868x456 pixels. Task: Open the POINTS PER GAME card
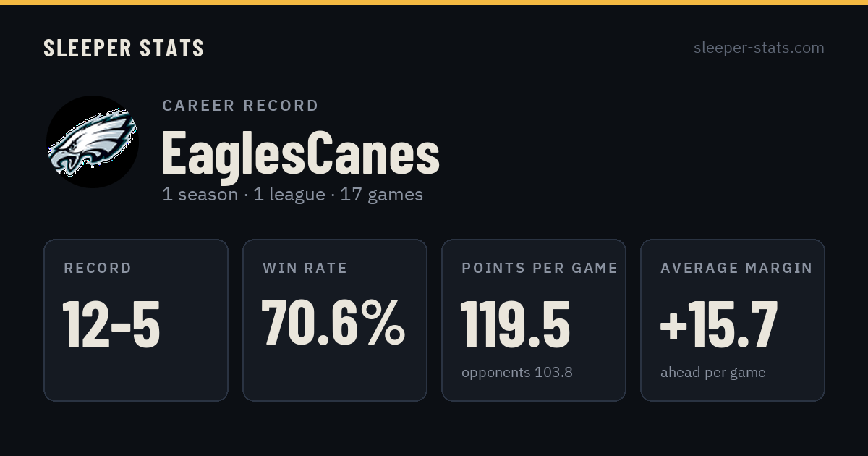coord(534,320)
